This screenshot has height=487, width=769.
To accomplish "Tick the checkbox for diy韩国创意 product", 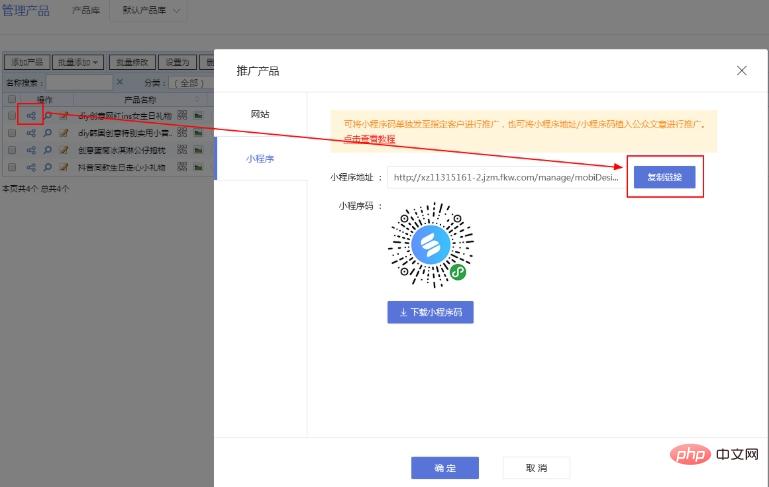I will (x=12, y=133).
